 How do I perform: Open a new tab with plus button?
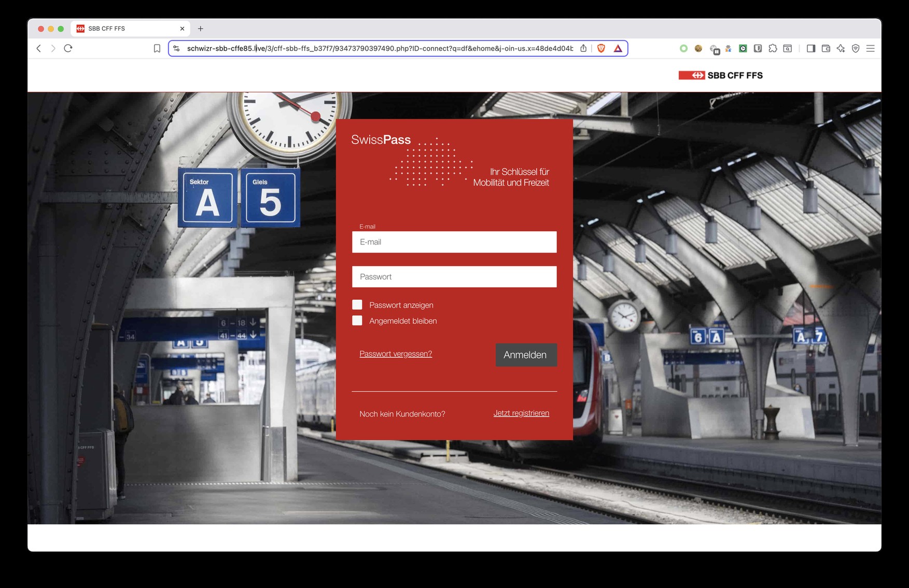[201, 29]
